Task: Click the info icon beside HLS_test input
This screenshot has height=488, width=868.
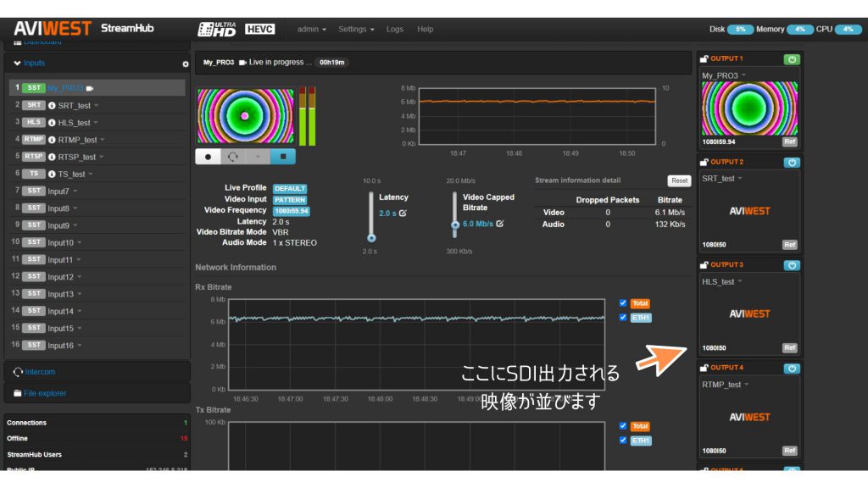Action: (52, 123)
